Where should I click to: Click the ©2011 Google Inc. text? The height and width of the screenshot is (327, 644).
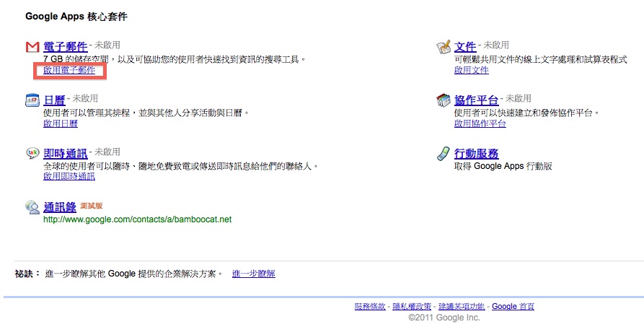tap(444, 318)
